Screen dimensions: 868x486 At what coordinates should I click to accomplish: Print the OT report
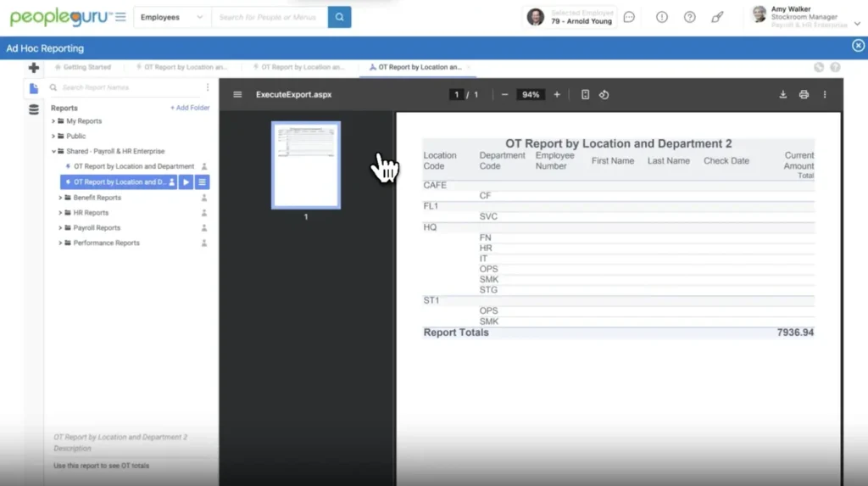[x=804, y=95]
